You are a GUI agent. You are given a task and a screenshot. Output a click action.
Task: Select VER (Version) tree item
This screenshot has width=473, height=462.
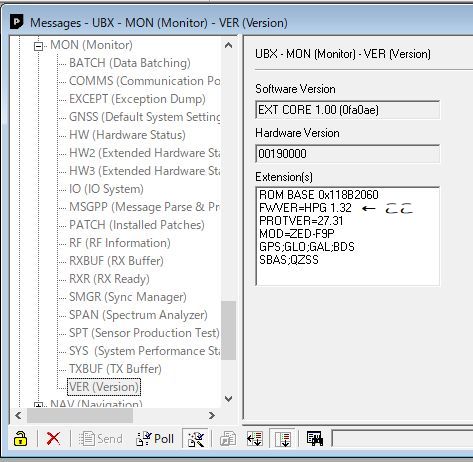click(104, 387)
